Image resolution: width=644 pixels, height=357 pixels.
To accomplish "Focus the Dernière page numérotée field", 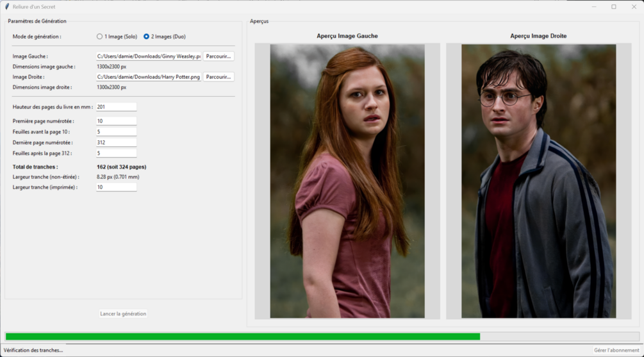I will pos(116,142).
